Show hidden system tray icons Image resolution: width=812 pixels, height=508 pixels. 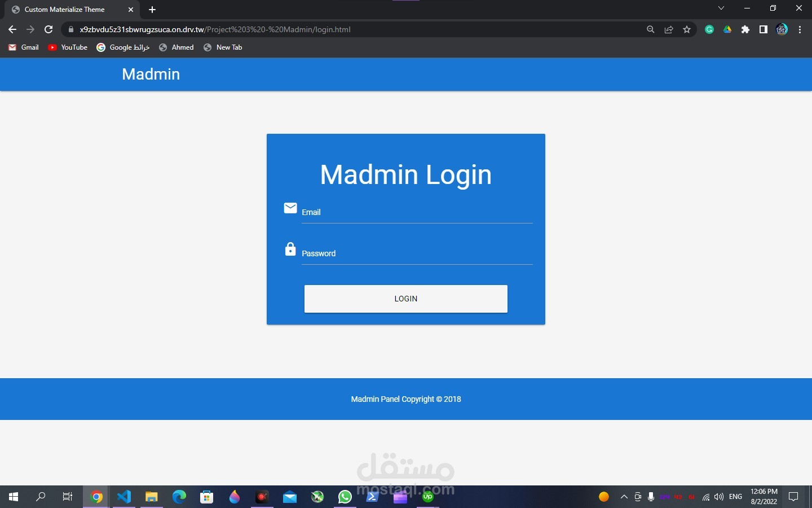click(x=624, y=497)
